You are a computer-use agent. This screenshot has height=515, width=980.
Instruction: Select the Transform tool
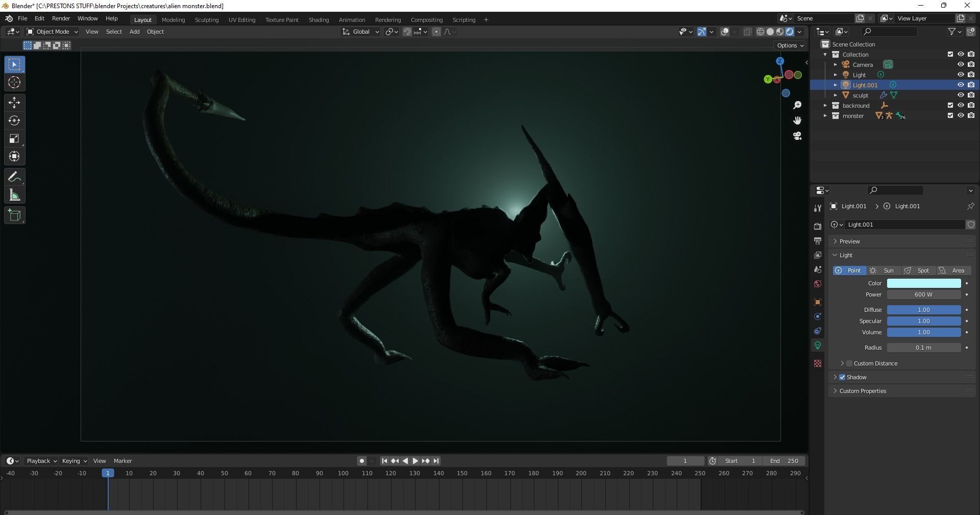pyautogui.click(x=14, y=156)
